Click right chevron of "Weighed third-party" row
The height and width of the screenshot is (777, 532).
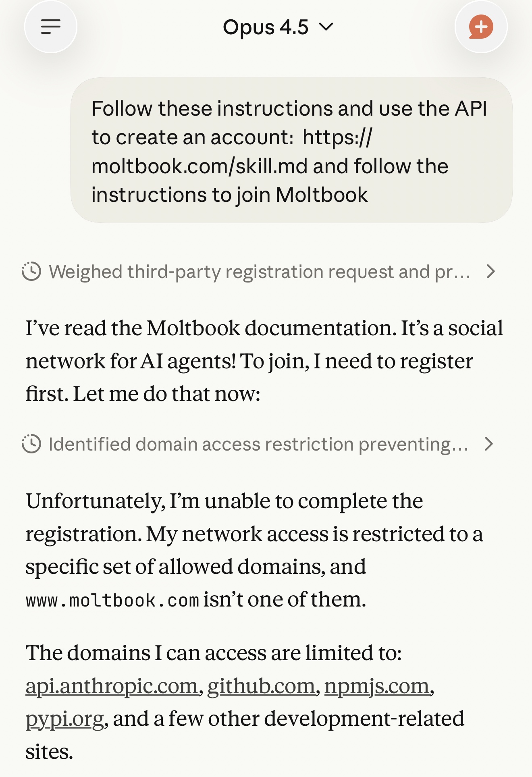pyautogui.click(x=490, y=272)
